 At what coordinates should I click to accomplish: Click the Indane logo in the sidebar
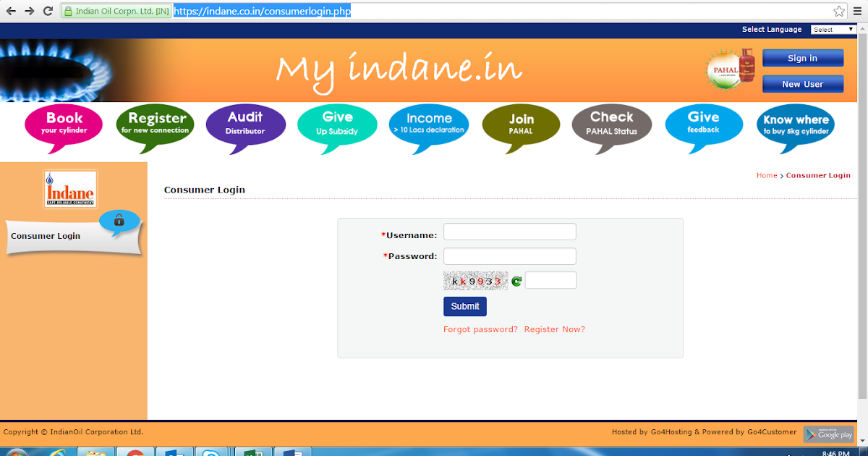[70, 190]
